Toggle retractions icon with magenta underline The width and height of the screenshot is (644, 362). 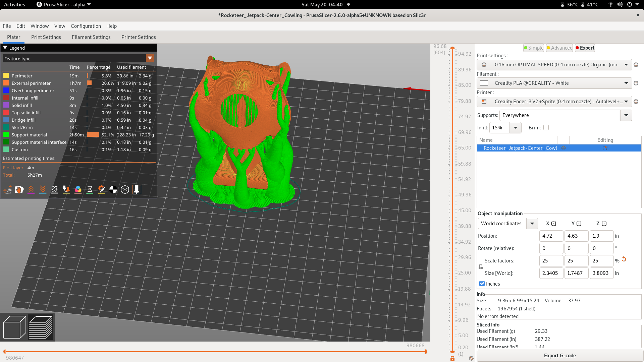(31, 190)
